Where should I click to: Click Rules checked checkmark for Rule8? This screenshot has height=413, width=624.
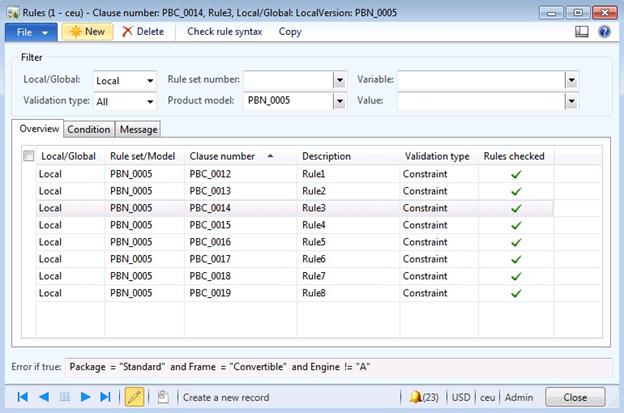point(516,293)
